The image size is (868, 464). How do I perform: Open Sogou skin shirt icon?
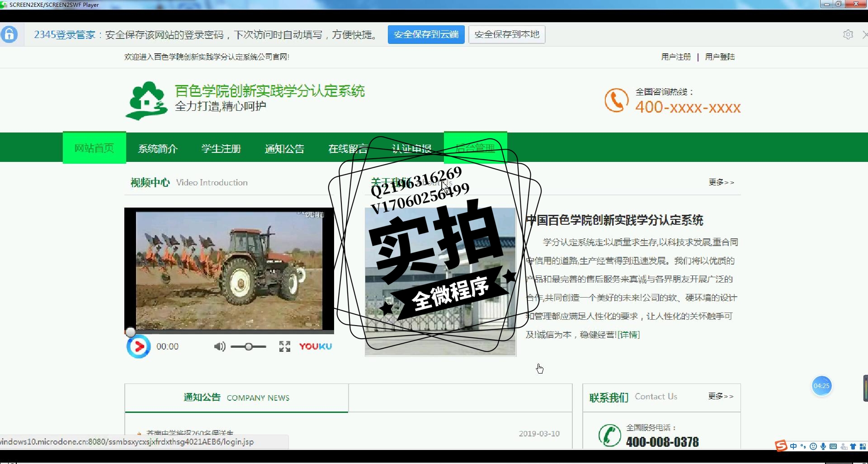tap(853, 446)
